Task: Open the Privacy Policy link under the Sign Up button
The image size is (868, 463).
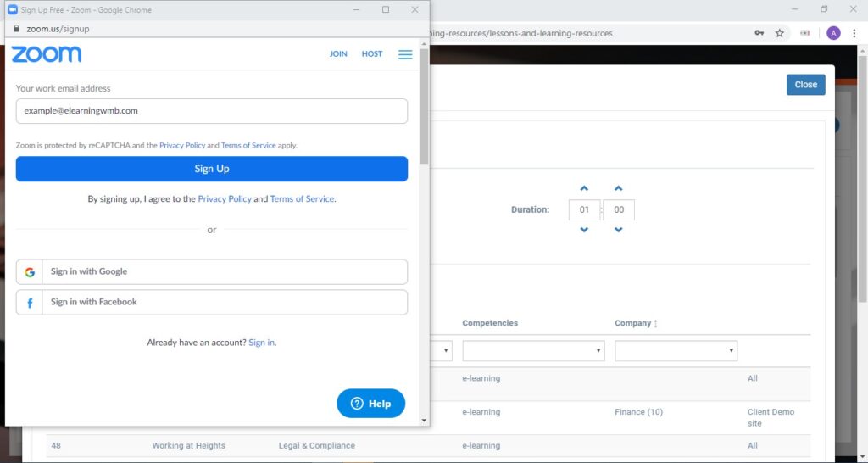Action: point(224,198)
